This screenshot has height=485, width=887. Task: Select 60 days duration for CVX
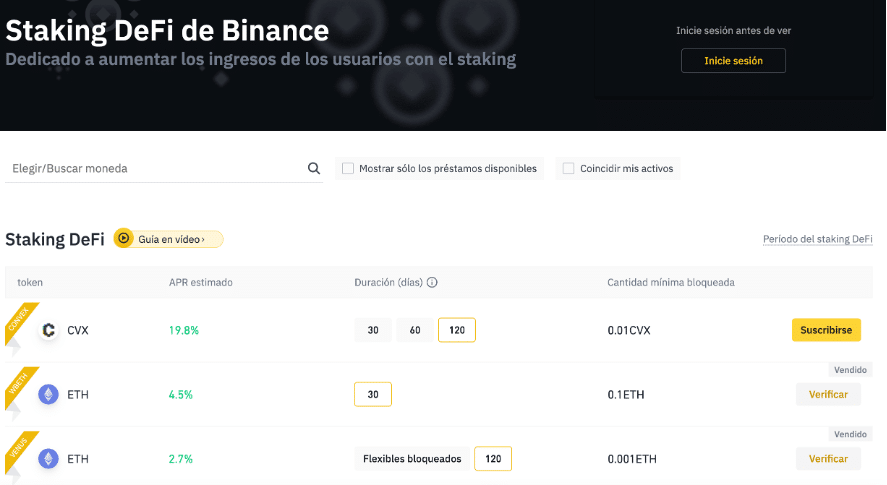[x=414, y=330]
